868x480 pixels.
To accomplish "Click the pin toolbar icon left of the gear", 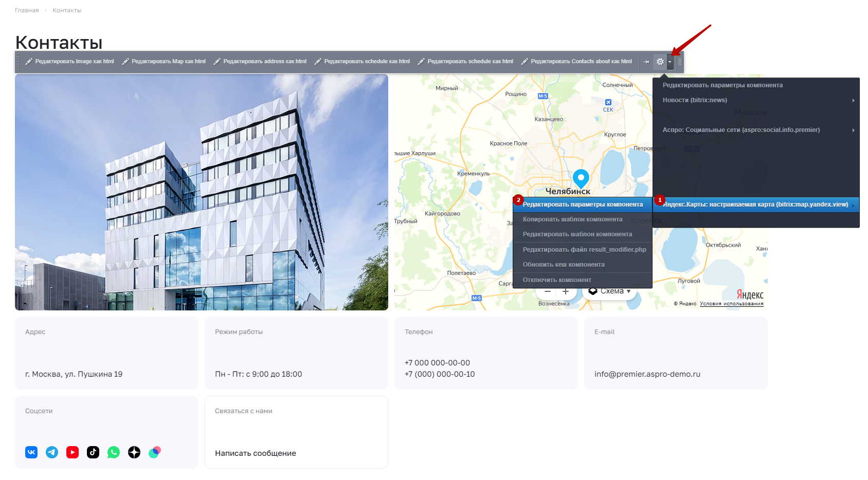I will 646,62.
